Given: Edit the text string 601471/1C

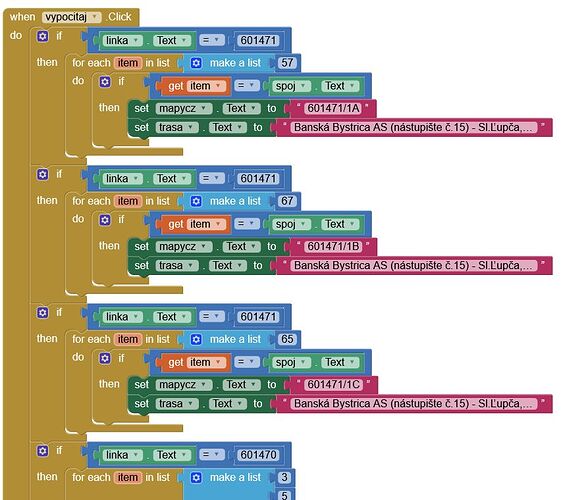Looking at the screenshot, I should coord(333,385).
